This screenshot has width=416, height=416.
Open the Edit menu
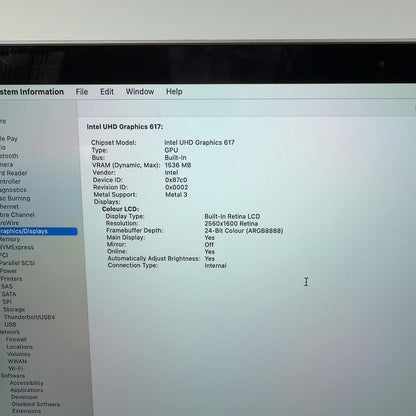click(107, 92)
